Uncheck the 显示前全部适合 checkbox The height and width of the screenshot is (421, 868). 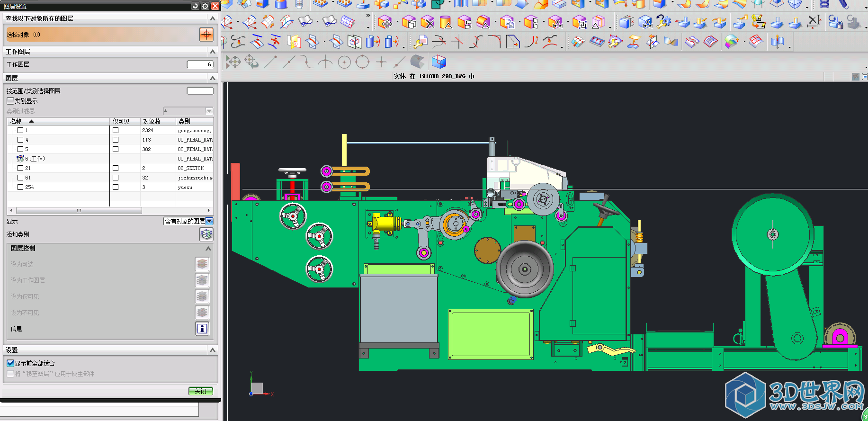click(x=10, y=363)
